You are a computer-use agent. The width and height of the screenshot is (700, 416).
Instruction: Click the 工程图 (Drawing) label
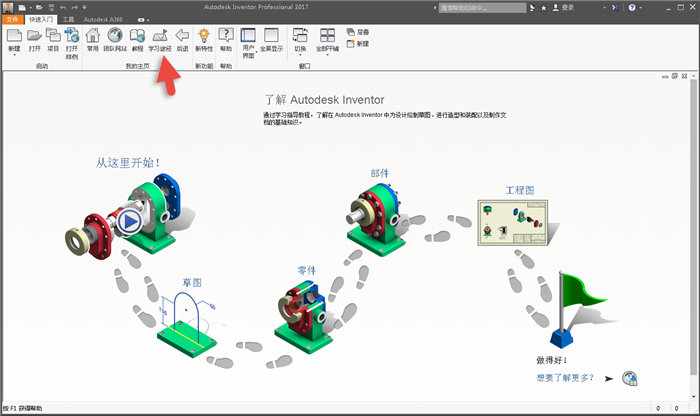(520, 191)
